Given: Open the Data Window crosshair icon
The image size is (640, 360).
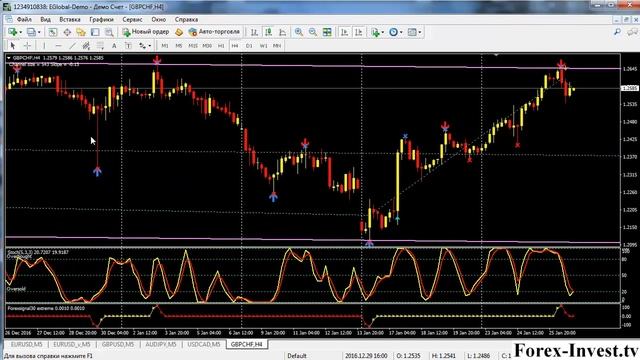Looking at the screenshot, I should [67, 32].
